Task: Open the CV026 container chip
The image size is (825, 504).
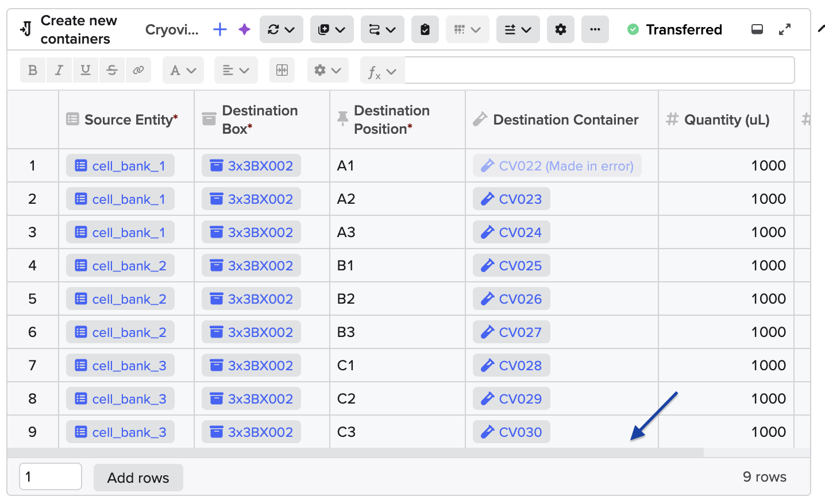Action: tap(511, 299)
